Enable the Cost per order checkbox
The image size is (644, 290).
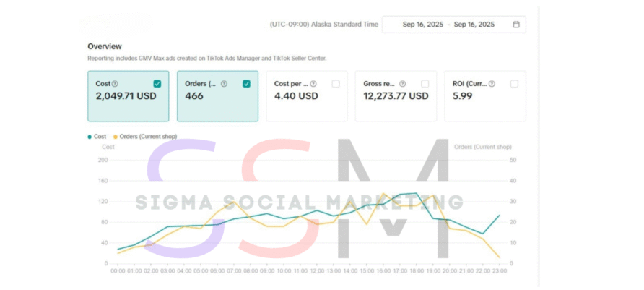336,84
